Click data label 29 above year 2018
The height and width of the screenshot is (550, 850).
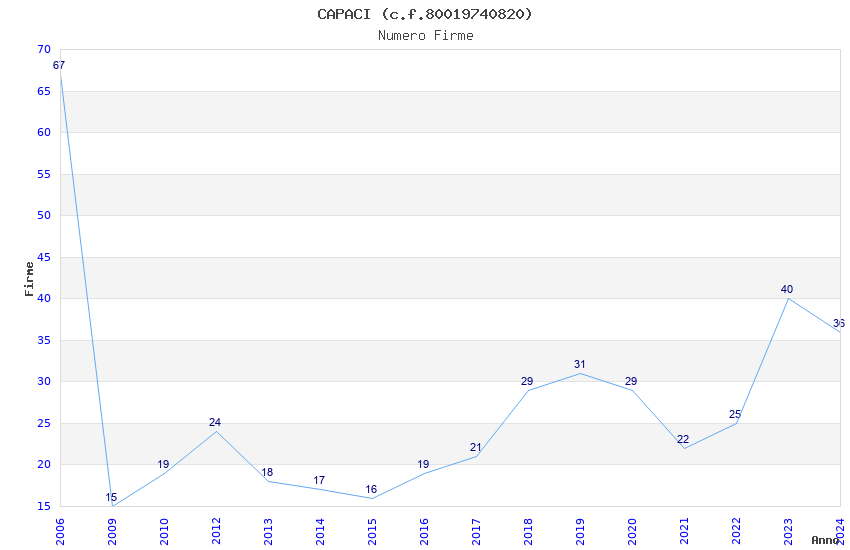coord(527,381)
